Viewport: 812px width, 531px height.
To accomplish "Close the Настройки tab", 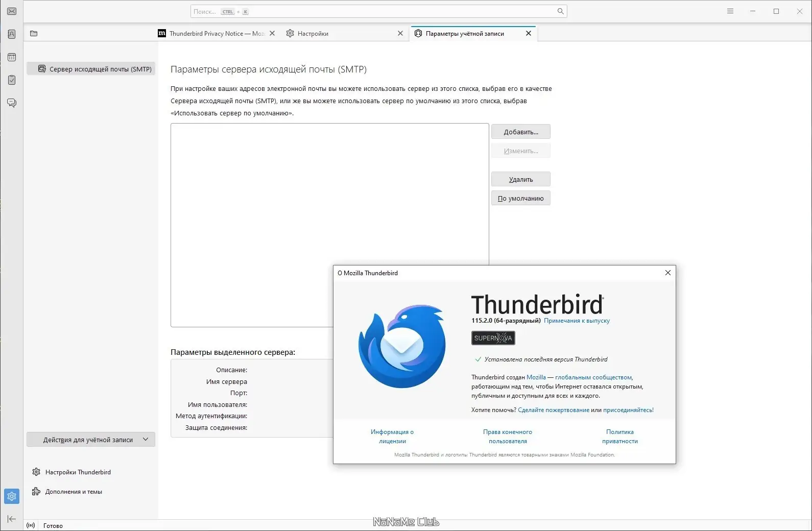I will 400,33.
